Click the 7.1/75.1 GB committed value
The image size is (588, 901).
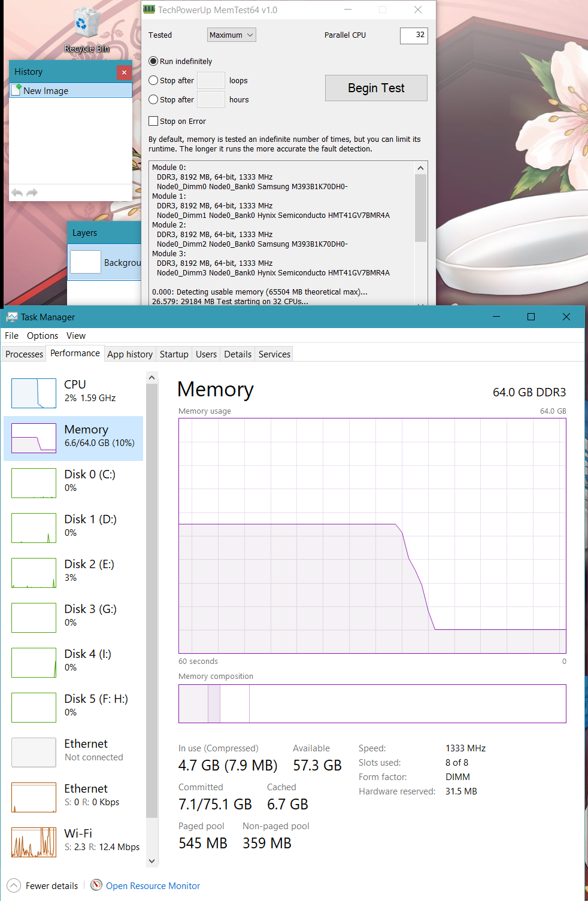click(215, 805)
